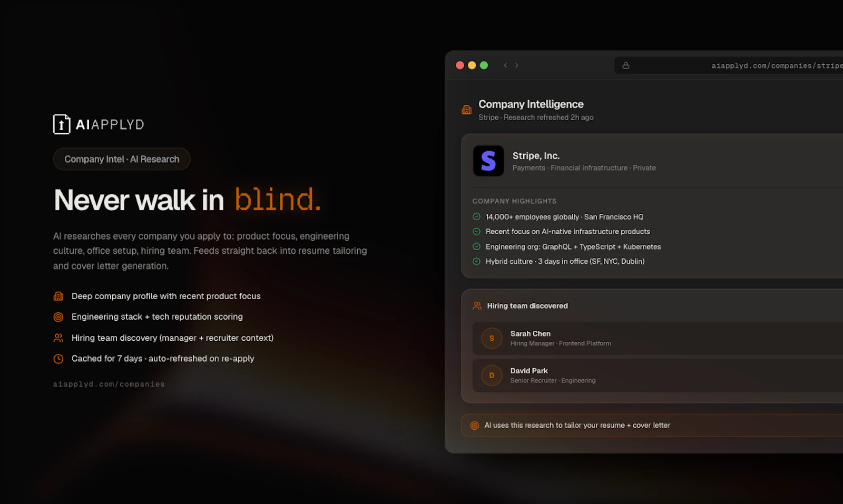Image resolution: width=843 pixels, height=504 pixels.
Task: Select the Sarah Chen hiring manager name
Action: pos(531,333)
